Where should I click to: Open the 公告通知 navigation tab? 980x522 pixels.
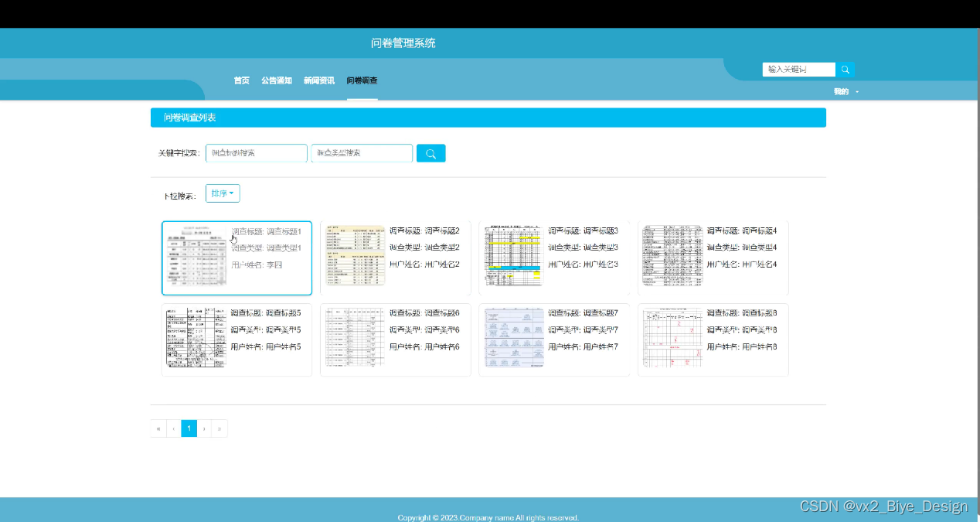pyautogui.click(x=277, y=80)
